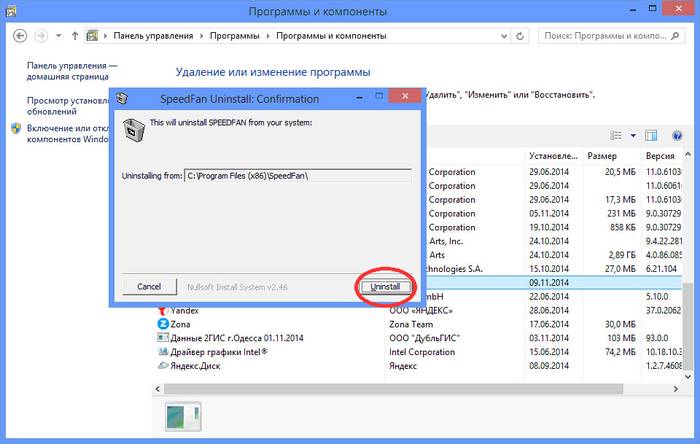Click the horizontal scrollbar left arrow
The image size is (700, 444).
158,389
